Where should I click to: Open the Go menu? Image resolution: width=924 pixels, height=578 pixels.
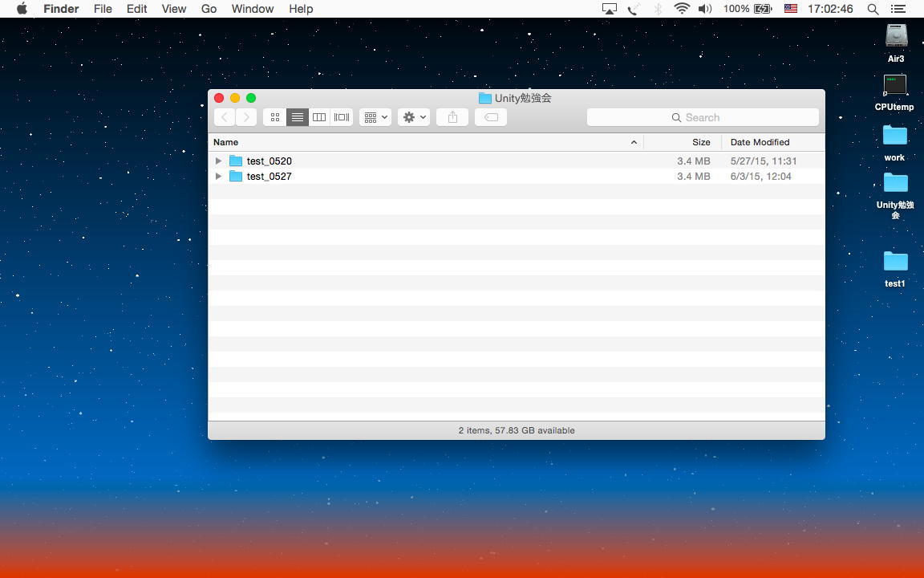point(209,9)
